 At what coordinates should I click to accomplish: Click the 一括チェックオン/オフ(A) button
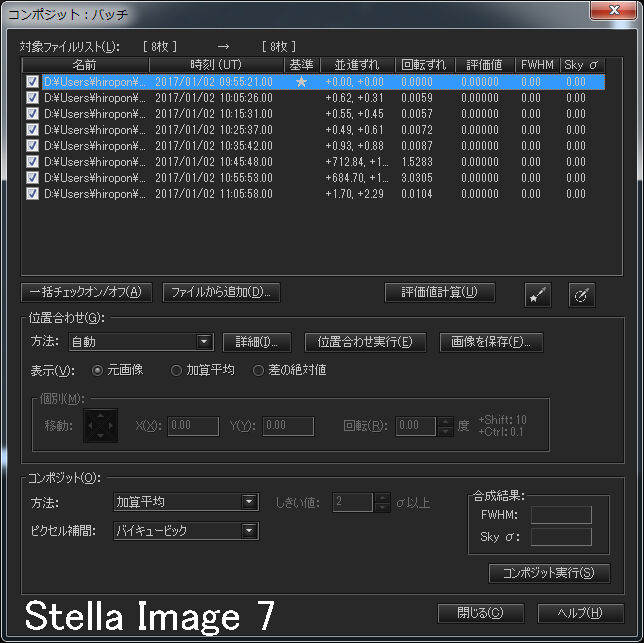tap(86, 292)
